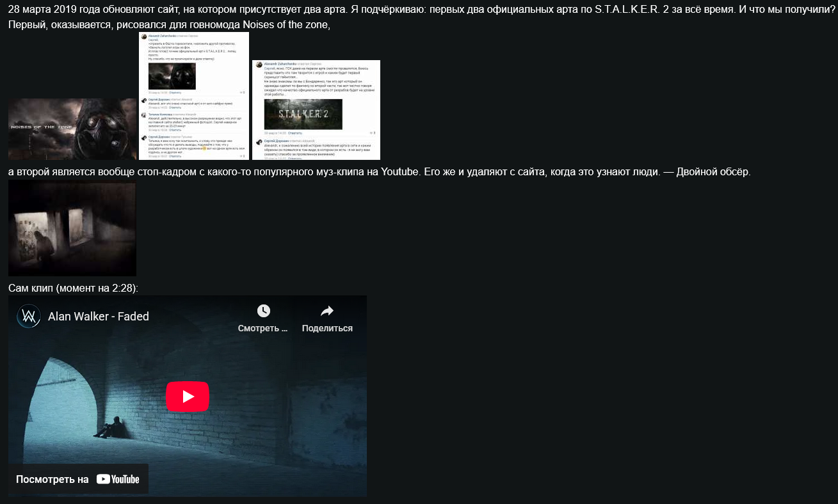The image size is (838, 504).
Task: Open Alan Walker channel avatar logo
Action: pyautogui.click(x=29, y=316)
